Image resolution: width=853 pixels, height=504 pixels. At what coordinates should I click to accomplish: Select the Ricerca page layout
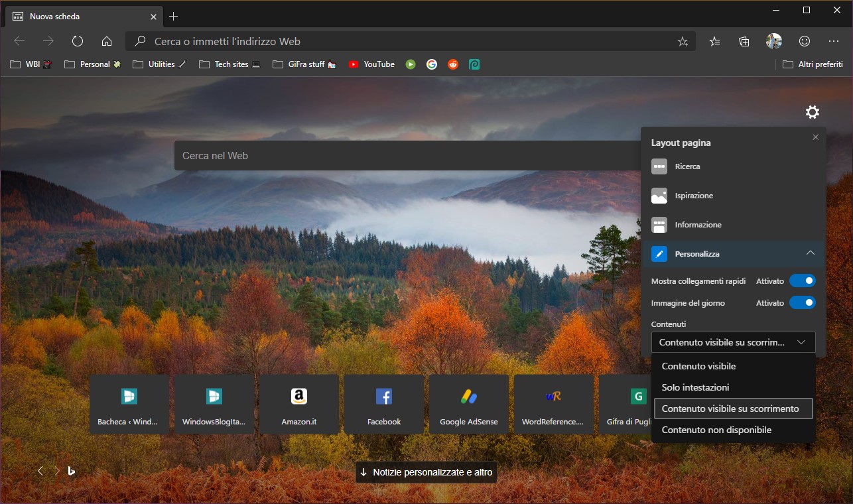(733, 166)
